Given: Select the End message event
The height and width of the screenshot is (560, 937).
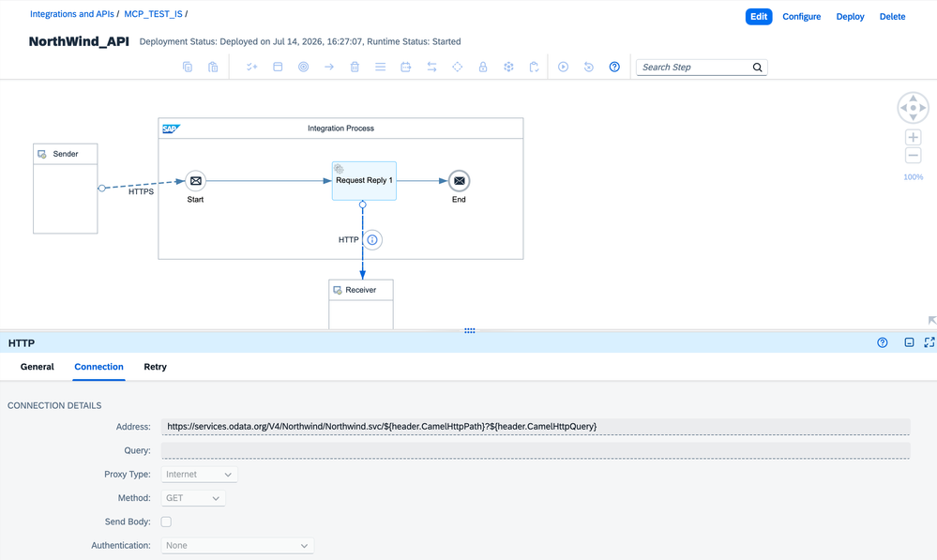Looking at the screenshot, I should point(459,180).
